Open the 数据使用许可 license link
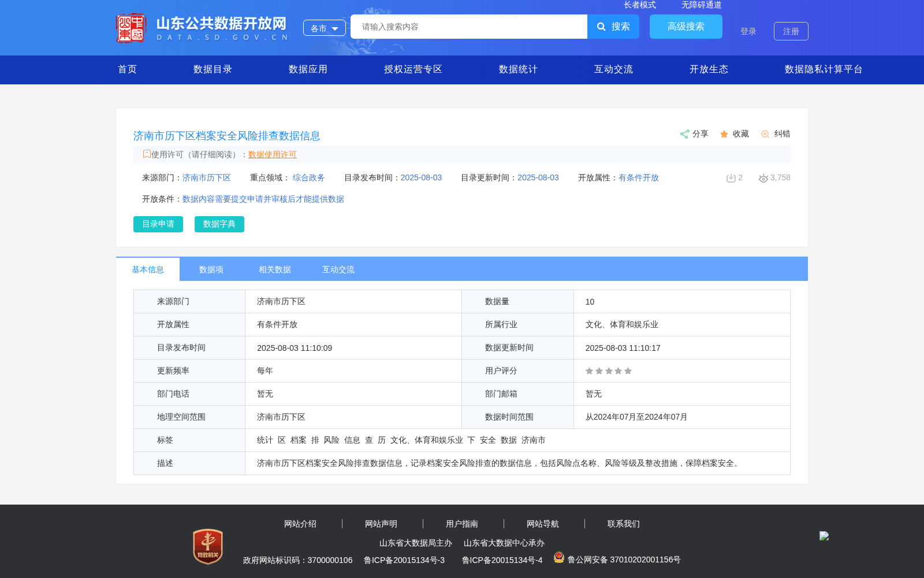The width and height of the screenshot is (924, 578). point(273,154)
